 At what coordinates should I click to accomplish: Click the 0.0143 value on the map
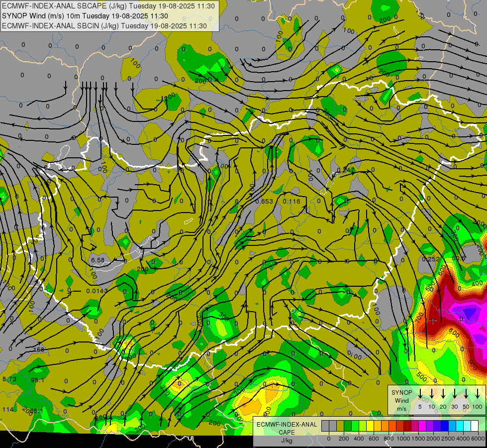[97, 291]
